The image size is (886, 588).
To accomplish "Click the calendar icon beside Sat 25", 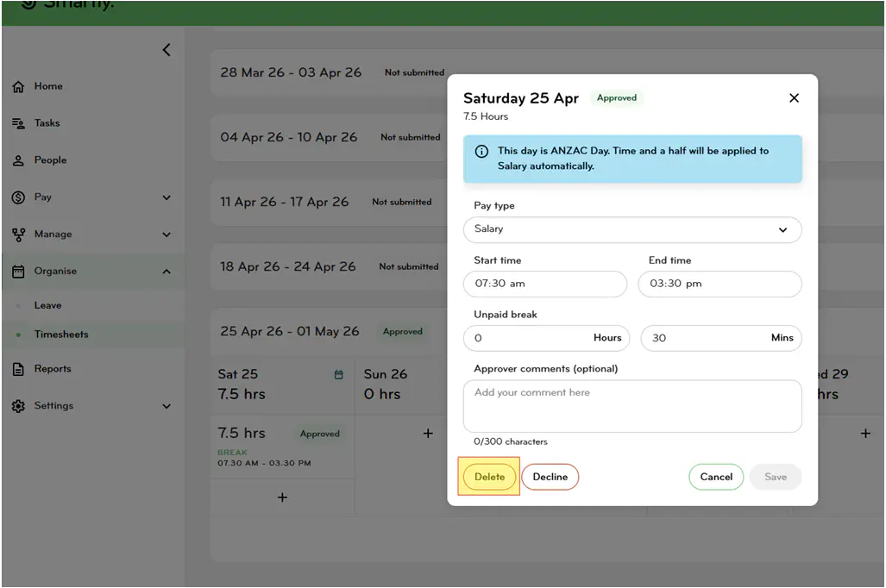I will point(338,375).
